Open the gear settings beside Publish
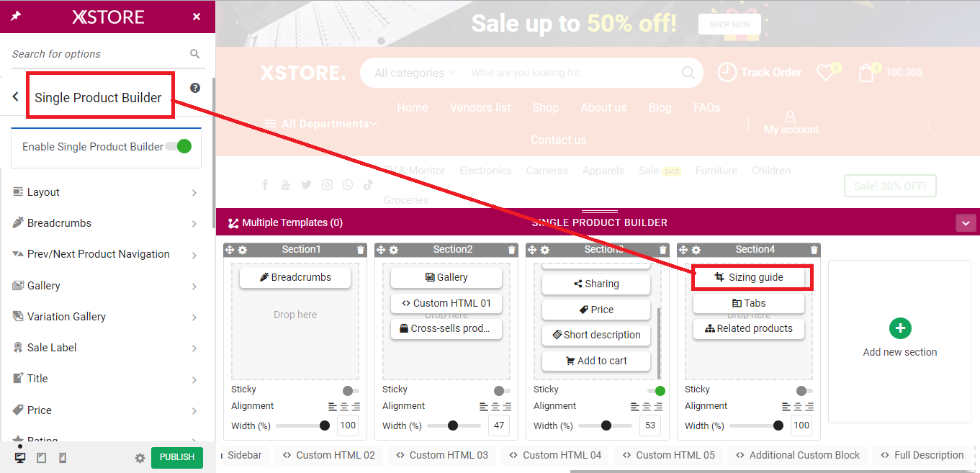Image resolution: width=980 pixels, height=473 pixels. point(140,458)
